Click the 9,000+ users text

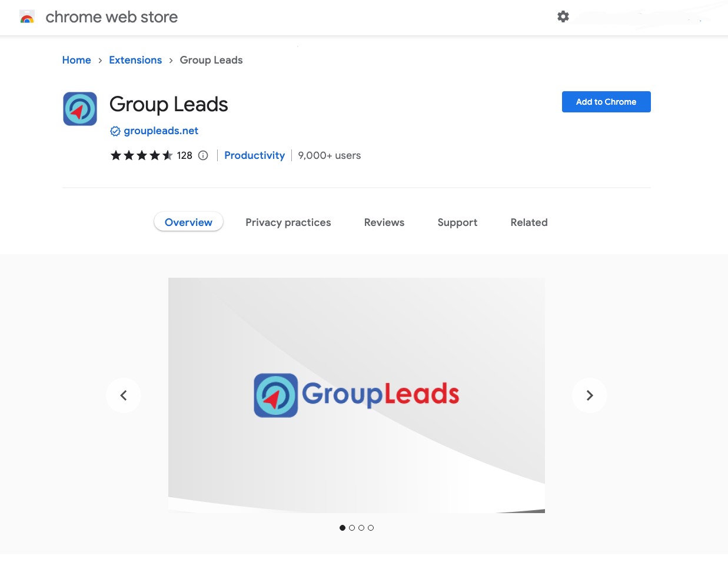pos(330,155)
